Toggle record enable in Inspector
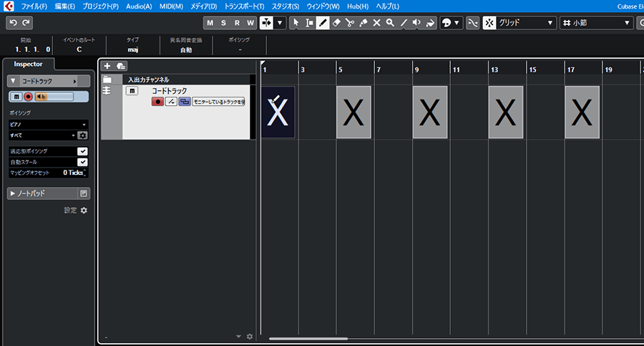 click(x=28, y=97)
